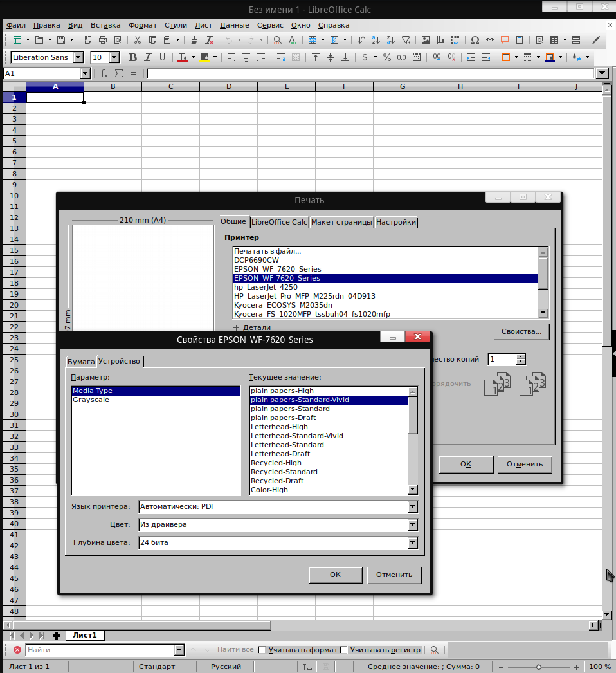This screenshot has width=616, height=673.
Task: Select Letterhead-High in values list
Action: [x=329, y=427]
